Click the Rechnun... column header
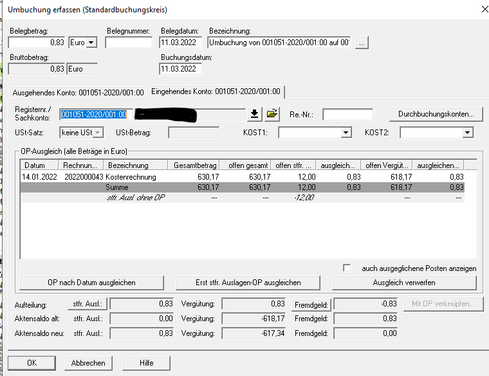 pos(81,165)
